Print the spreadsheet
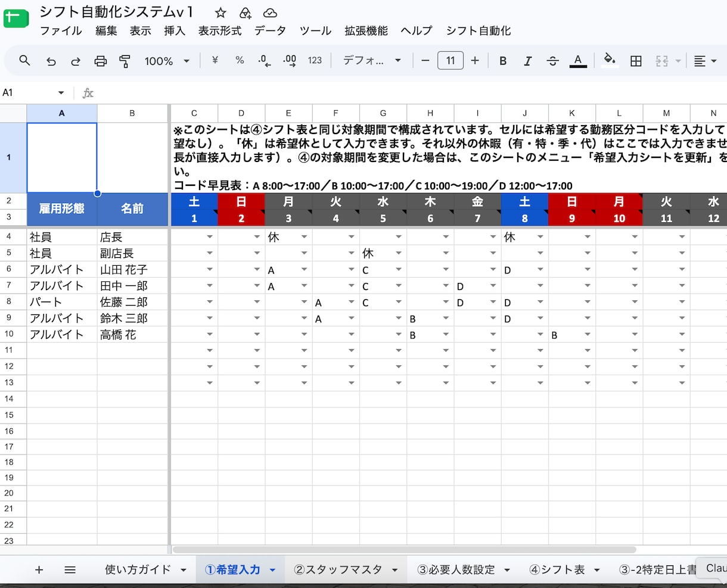The height and width of the screenshot is (588, 727). 101,61
